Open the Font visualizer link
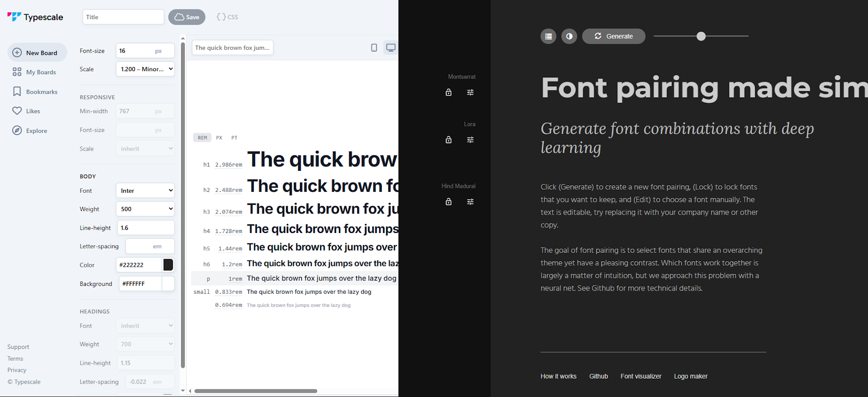Image resolution: width=868 pixels, height=397 pixels. tap(641, 376)
